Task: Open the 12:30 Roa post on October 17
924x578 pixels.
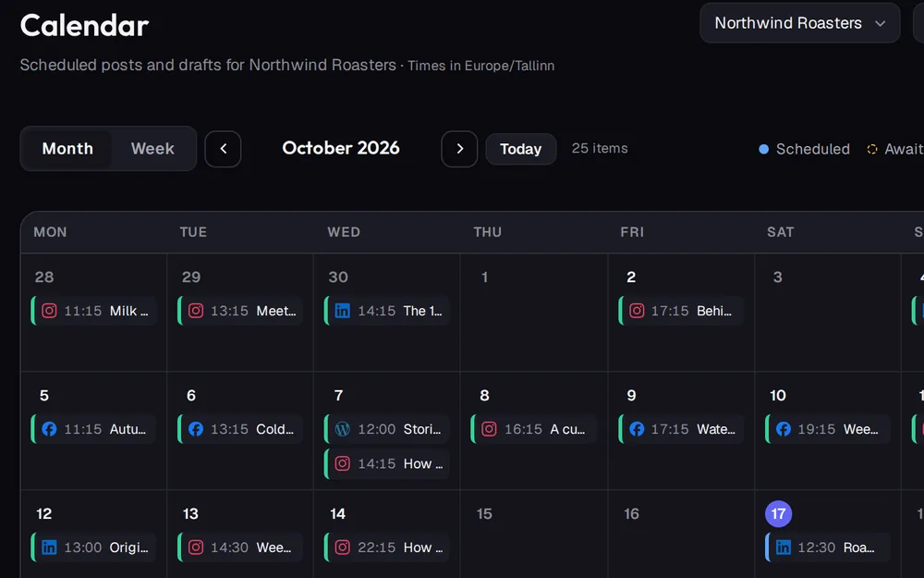Action: pyautogui.click(x=828, y=547)
